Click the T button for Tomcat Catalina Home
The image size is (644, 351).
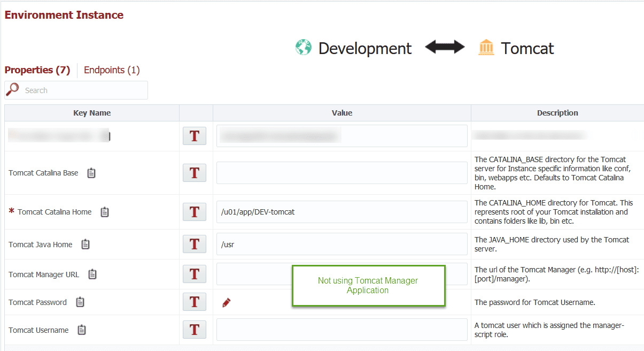[195, 212]
